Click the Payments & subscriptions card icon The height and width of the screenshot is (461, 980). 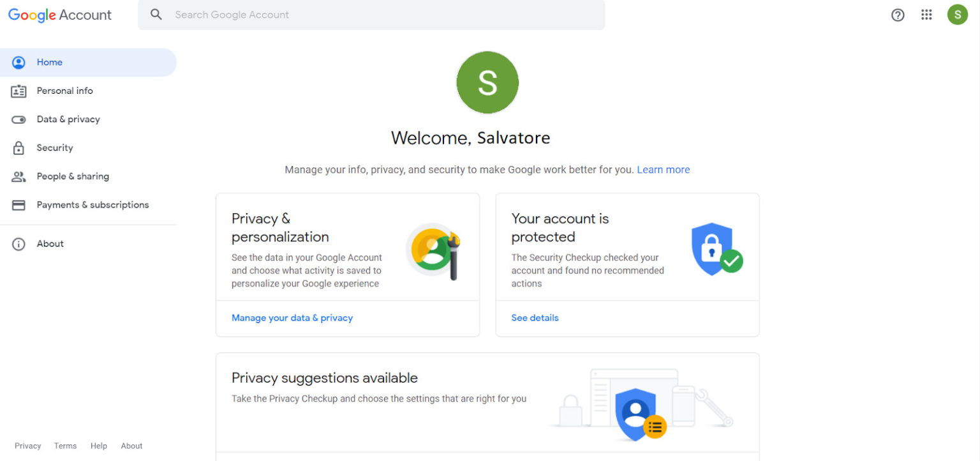19,205
